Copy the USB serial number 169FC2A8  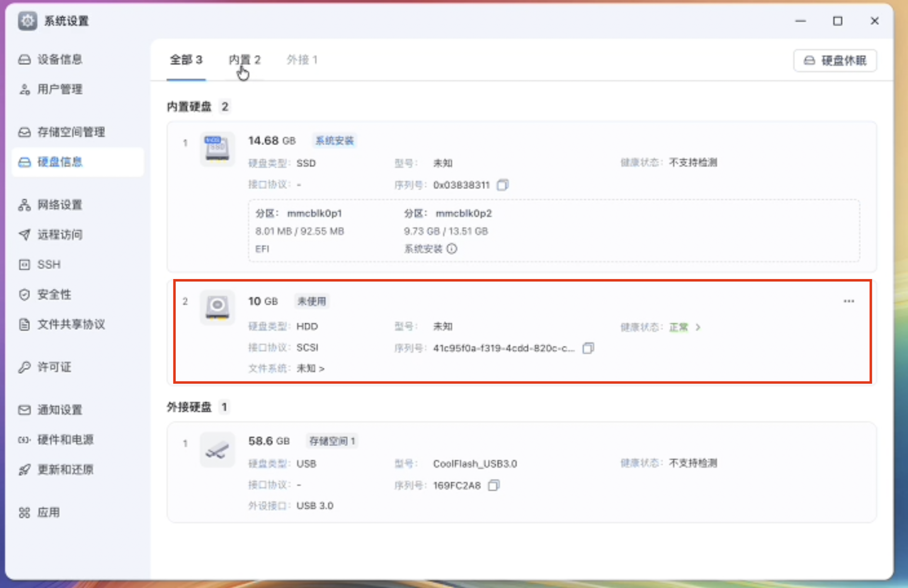point(493,485)
